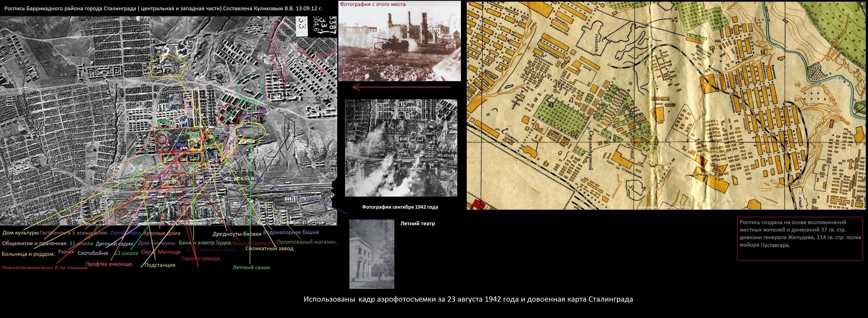Click the note starting 'Роспись создана на основе воспоминаний'
The image size is (868, 318).
800,234
